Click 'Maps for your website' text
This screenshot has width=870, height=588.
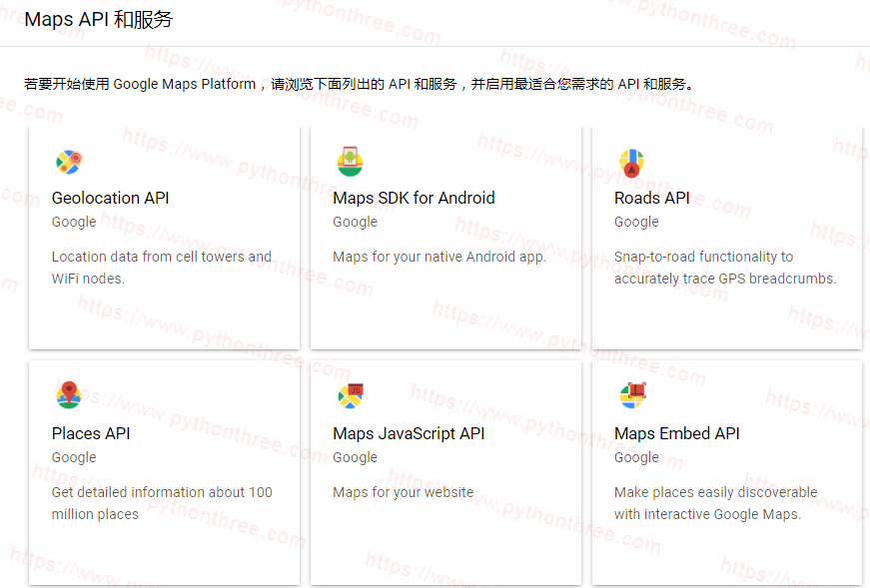404,492
